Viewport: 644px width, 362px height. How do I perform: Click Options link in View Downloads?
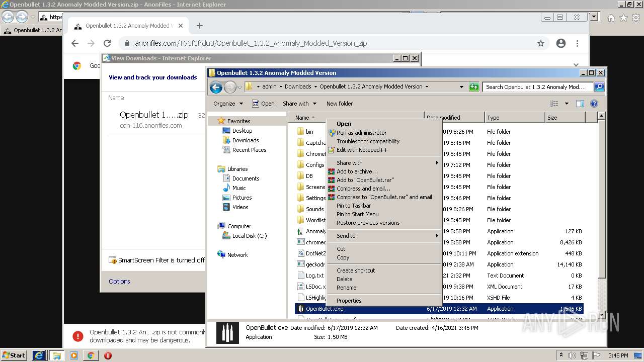(119, 282)
